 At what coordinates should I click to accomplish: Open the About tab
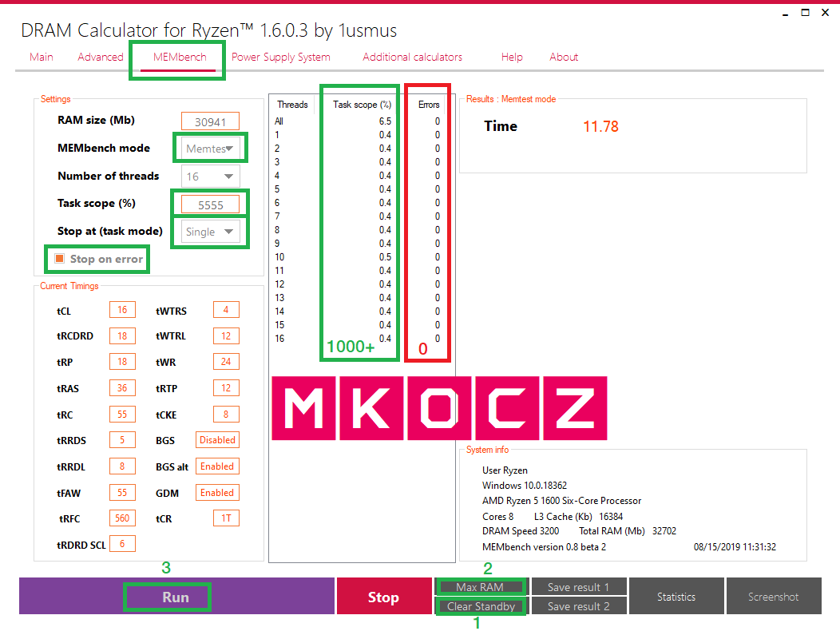pyautogui.click(x=564, y=57)
